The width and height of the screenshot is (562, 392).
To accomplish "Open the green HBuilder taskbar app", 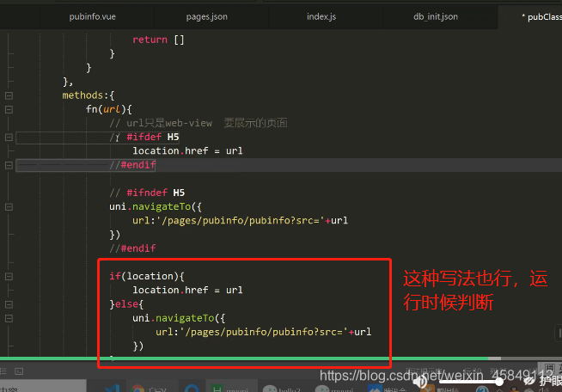I will click(217, 389).
